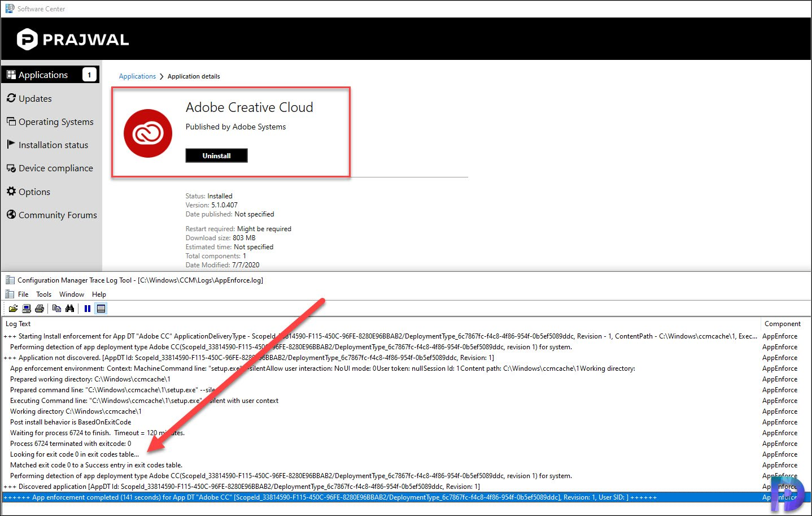Click the Adobe Creative Cloud app icon
Image resolution: width=812 pixels, height=516 pixels.
click(x=148, y=133)
